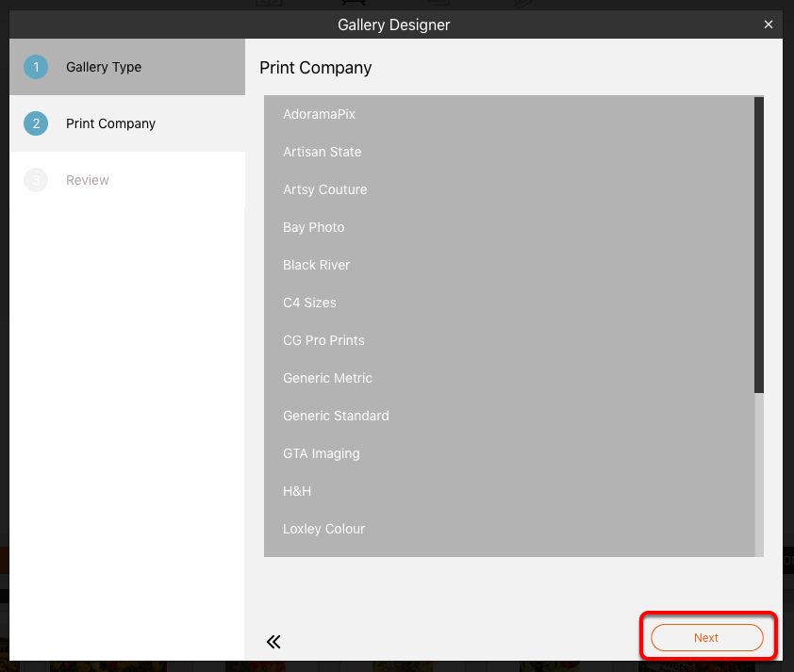794x672 pixels.
Task: Choose AdoramaPix from the list
Action: pyautogui.click(x=509, y=114)
